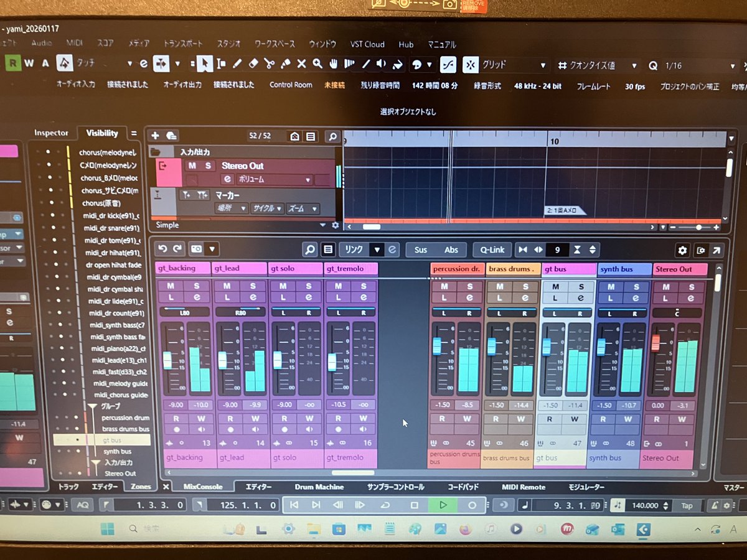Open the MixConsole functions gear settings

pos(682,250)
